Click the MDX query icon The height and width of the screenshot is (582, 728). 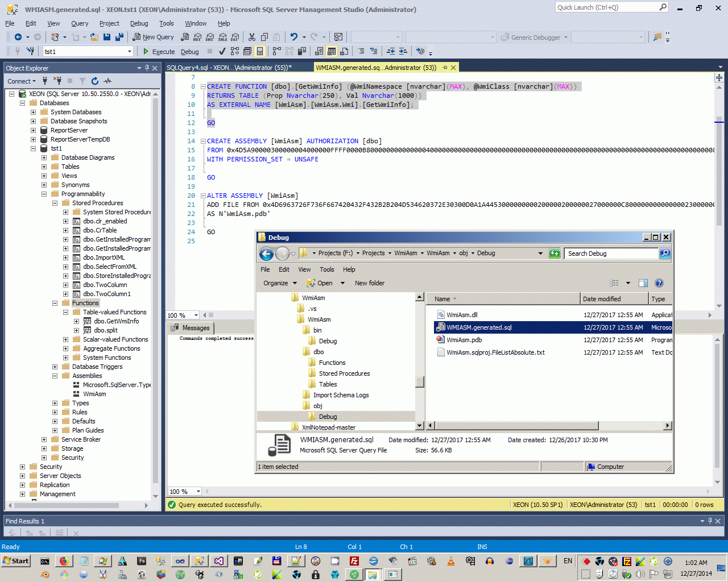[197, 37]
